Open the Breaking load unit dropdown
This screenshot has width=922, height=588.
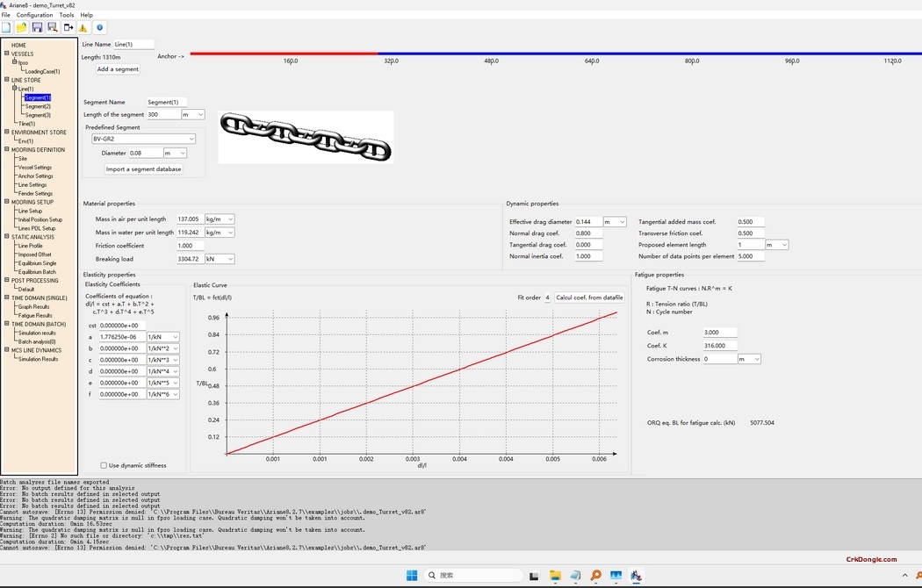231,259
